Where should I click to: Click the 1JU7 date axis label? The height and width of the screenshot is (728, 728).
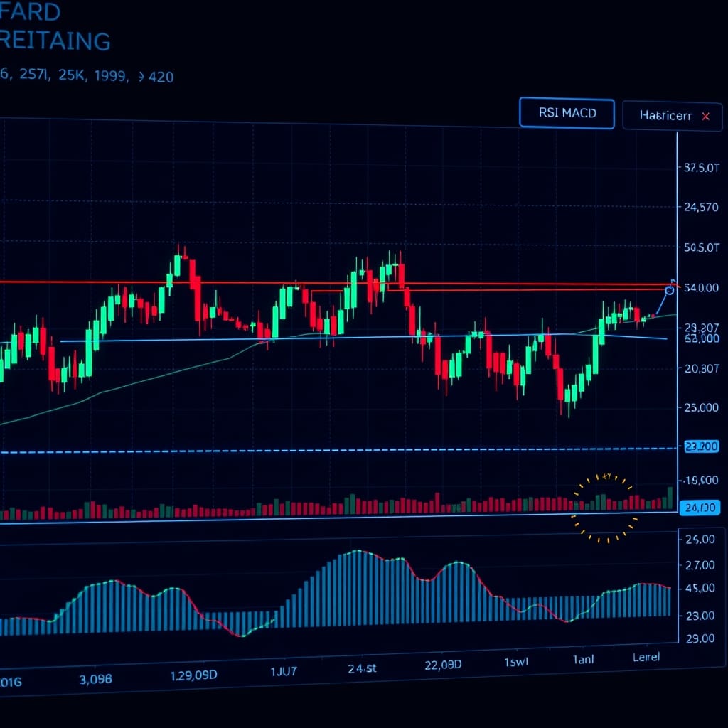coord(284,671)
